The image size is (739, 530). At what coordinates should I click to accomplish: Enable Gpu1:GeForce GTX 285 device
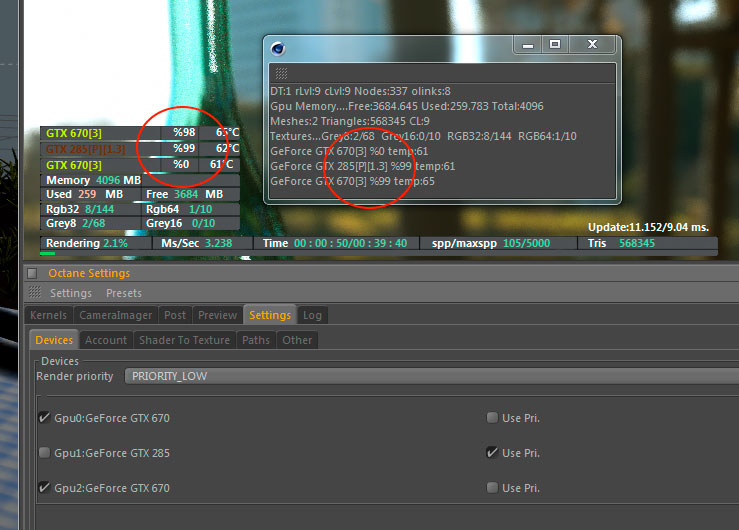tap(44, 453)
